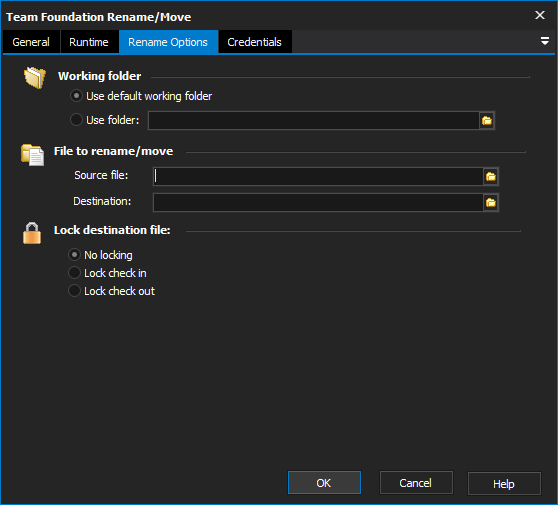The image size is (558, 505).
Task: Open the Credentials tab
Action: [x=254, y=42]
